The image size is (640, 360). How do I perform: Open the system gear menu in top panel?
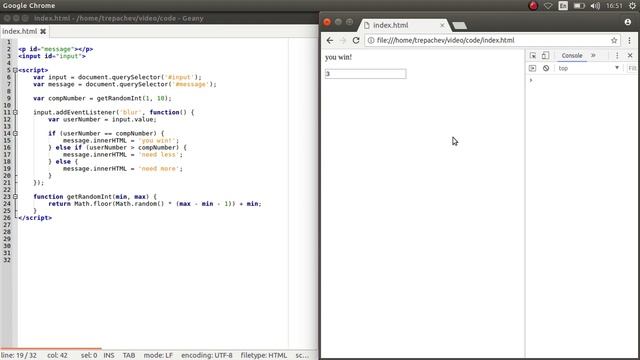click(632, 6)
